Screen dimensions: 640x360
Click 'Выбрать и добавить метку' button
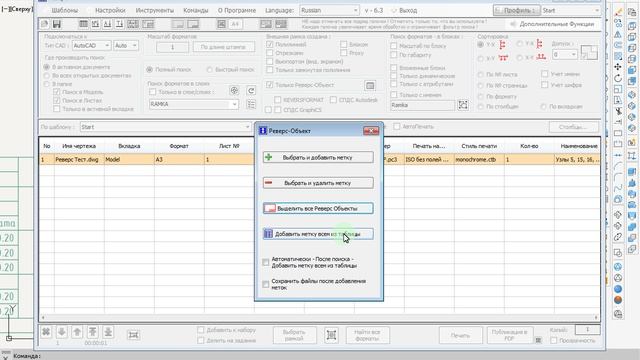(318, 157)
